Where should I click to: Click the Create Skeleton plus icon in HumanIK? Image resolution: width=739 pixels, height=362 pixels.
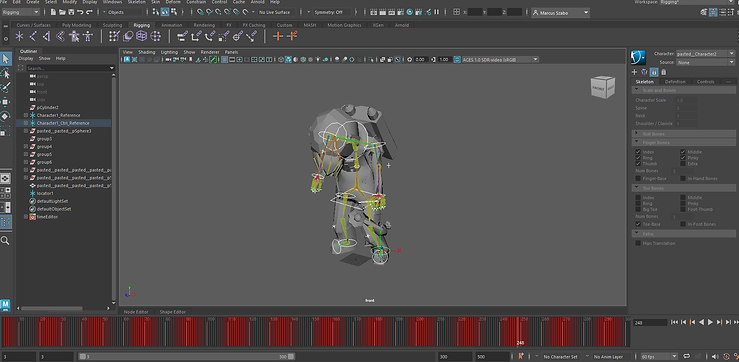(634, 72)
